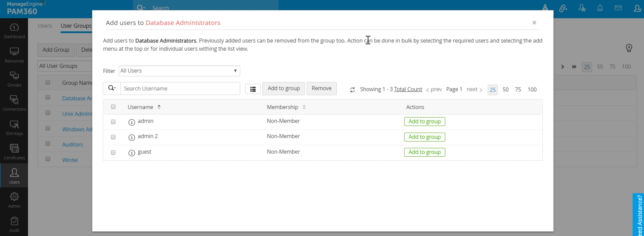Check the Unix Administrators group row checkbox
Screen dimensions: 644x236
pos(48,113)
